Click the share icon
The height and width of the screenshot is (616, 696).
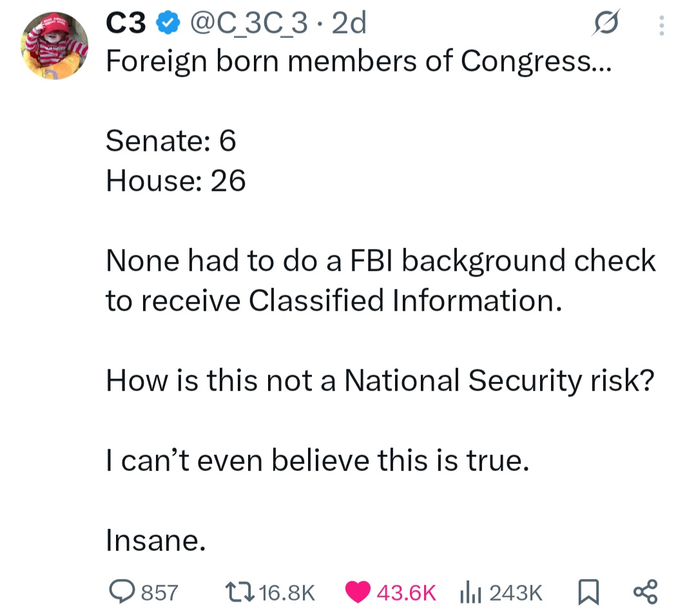(x=644, y=591)
